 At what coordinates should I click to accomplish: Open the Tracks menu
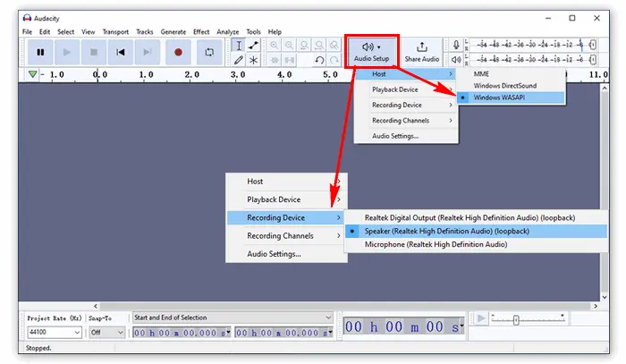pyautogui.click(x=145, y=32)
